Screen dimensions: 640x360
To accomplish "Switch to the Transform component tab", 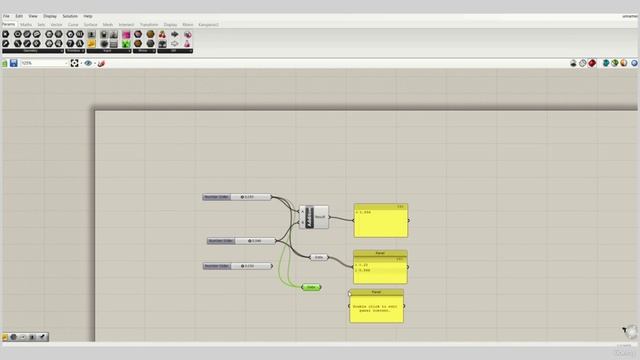I will [149, 25].
